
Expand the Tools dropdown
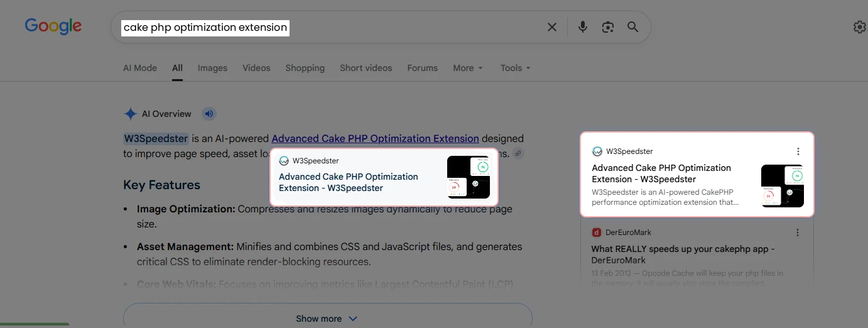click(x=516, y=68)
